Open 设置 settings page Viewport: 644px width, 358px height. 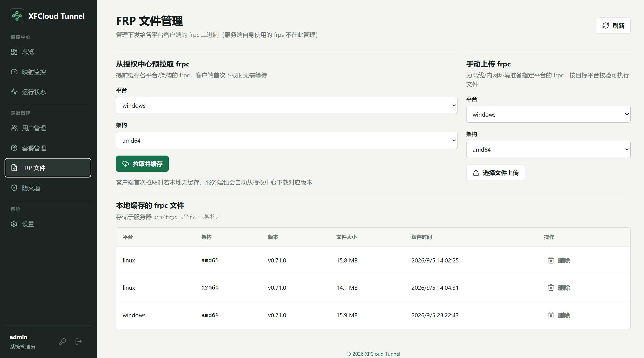(48, 224)
